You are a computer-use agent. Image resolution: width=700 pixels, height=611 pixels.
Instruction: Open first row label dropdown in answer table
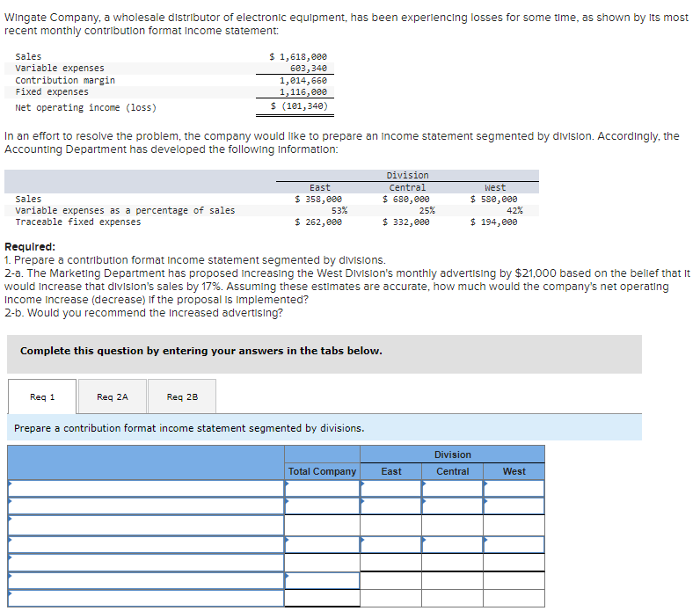pos(146,489)
